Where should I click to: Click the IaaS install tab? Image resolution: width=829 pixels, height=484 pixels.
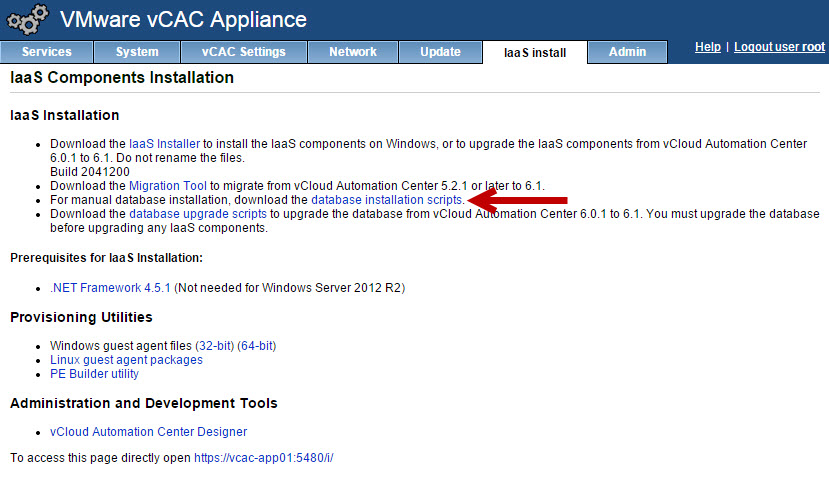tap(535, 53)
